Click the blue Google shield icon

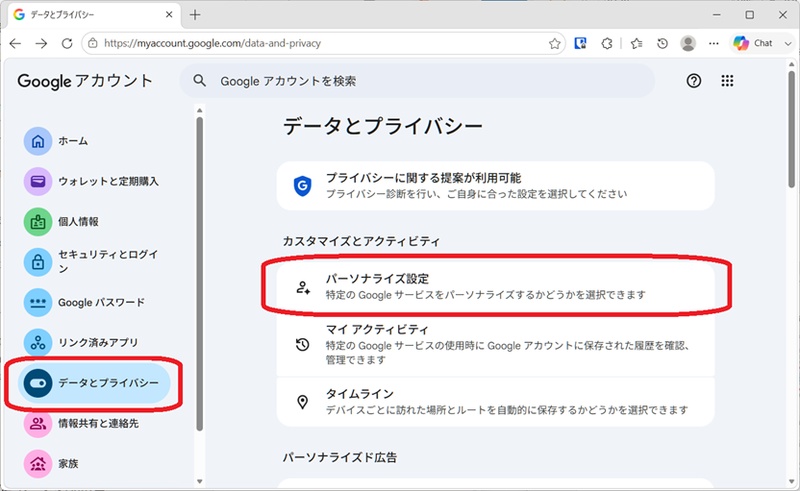click(x=303, y=186)
